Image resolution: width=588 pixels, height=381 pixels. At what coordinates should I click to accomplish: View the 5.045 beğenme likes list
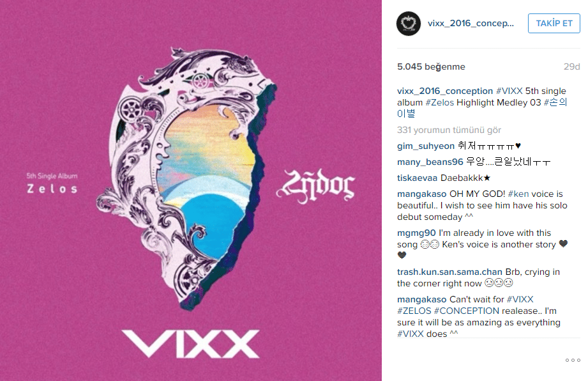coord(431,67)
